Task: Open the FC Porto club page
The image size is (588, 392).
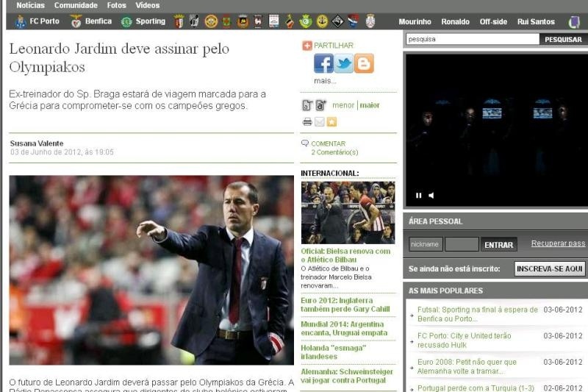Action: click(37, 21)
